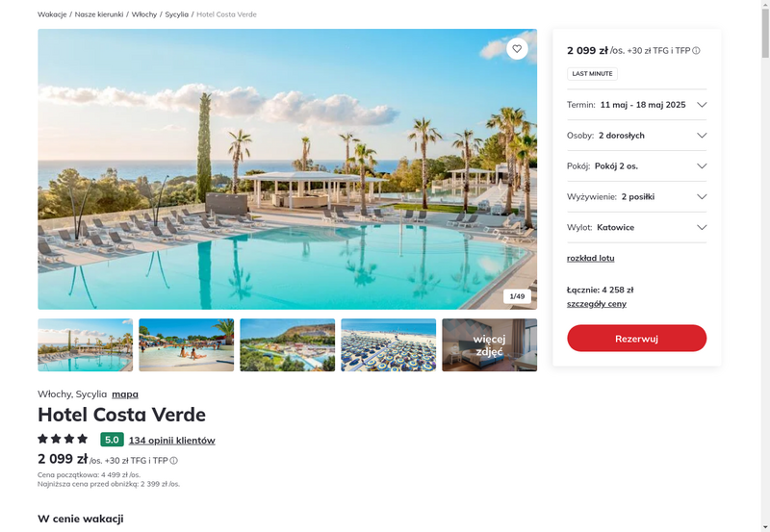This screenshot has height=532, width=770.
Task: Expand the Pokój 2 os. selector
Action: pyautogui.click(x=636, y=165)
